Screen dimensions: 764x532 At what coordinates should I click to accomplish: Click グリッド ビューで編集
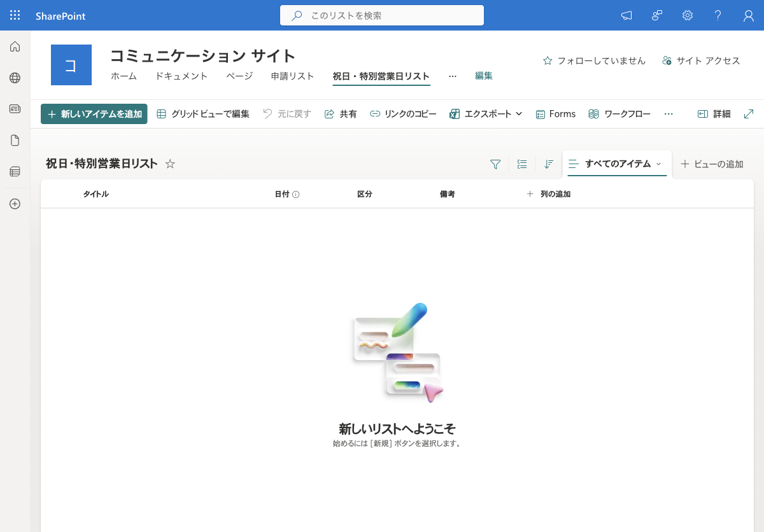pyautogui.click(x=203, y=114)
